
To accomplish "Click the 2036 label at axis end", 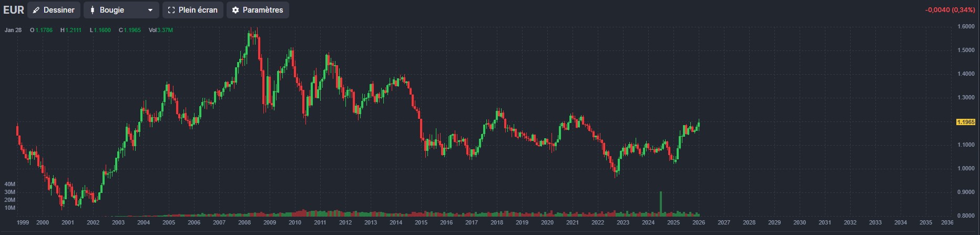I will [x=947, y=222].
